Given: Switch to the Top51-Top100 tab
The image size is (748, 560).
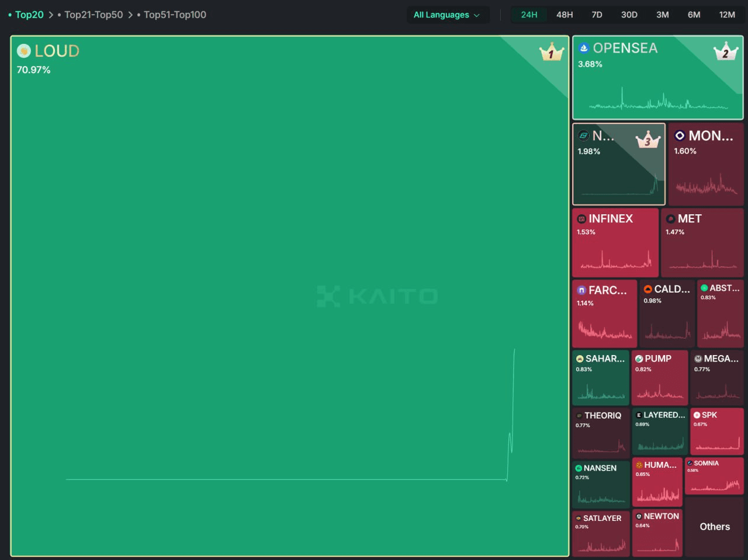Looking at the screenshot, I should 175,15.
